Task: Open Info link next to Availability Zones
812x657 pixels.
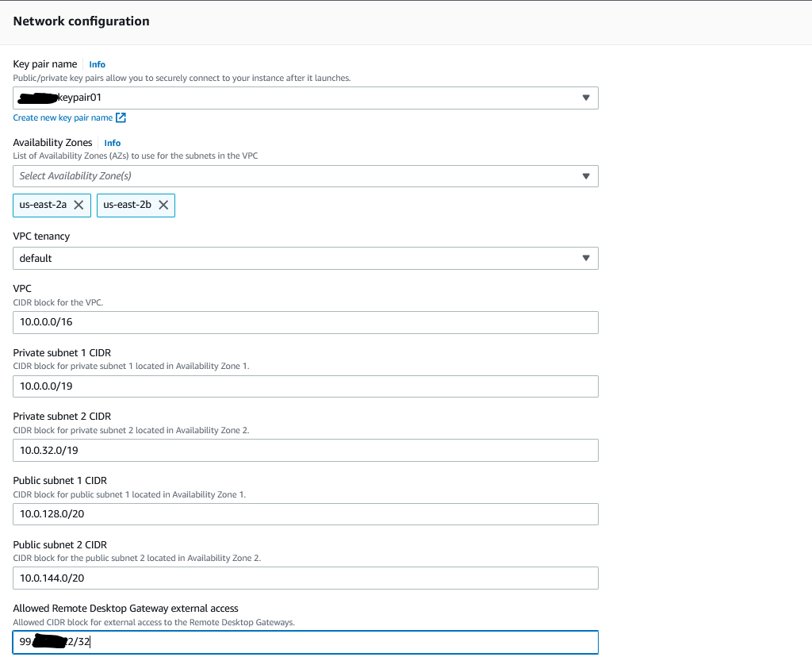Action: 113,143
